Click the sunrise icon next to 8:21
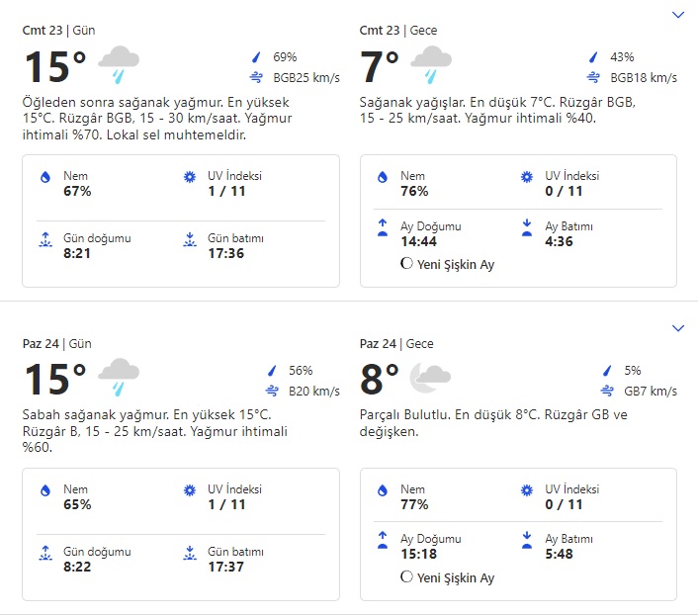698x616 pixels. click(x=45, y=239)
